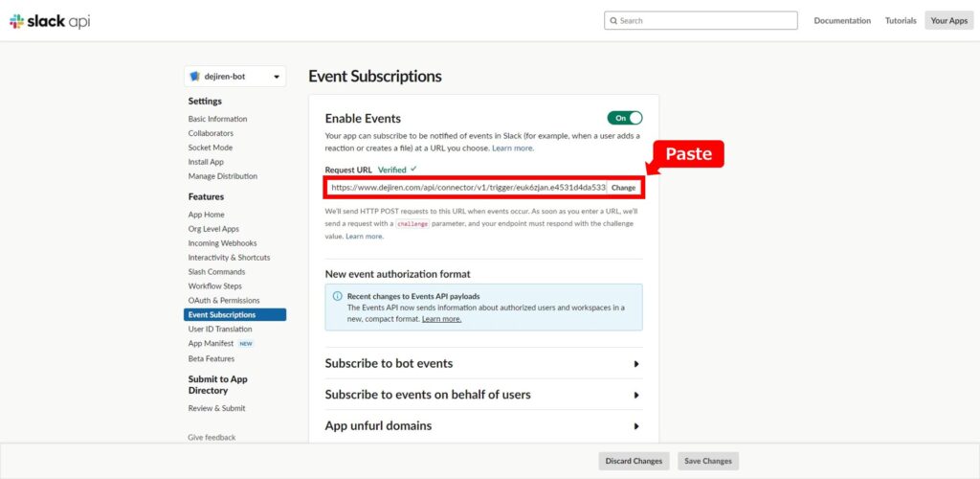Click the Your Apps button
The width and height of the screenshot is (980, 479).
click(x=948, y=21)
